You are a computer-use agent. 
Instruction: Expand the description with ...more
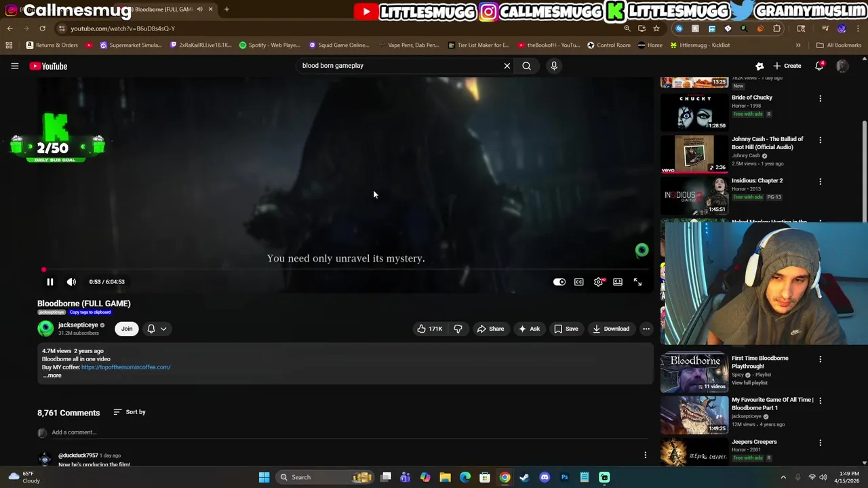click(x=52, y=375)
